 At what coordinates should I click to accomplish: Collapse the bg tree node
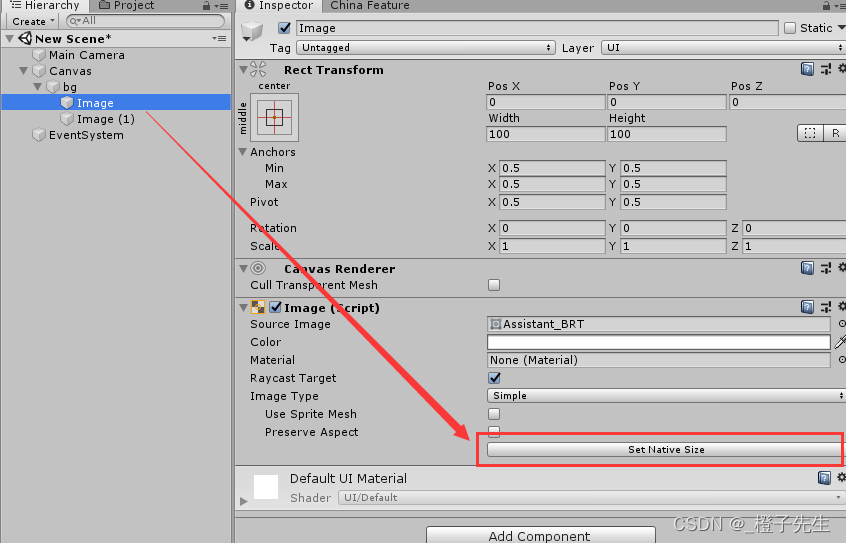37,86
